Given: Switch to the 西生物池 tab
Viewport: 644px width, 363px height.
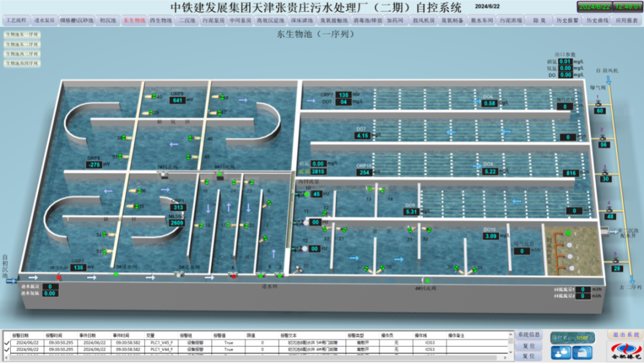Looking at the screenshot, I should (x=160, y=20).
